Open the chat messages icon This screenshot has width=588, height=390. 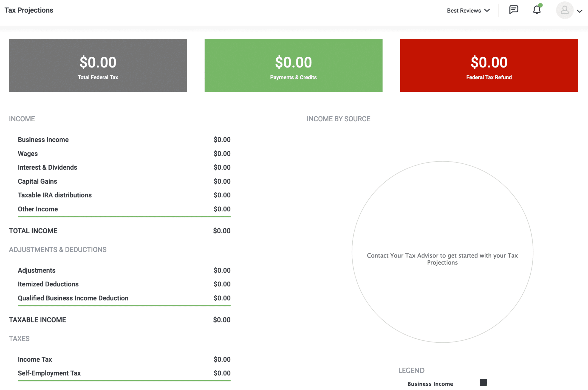(513, 10)
